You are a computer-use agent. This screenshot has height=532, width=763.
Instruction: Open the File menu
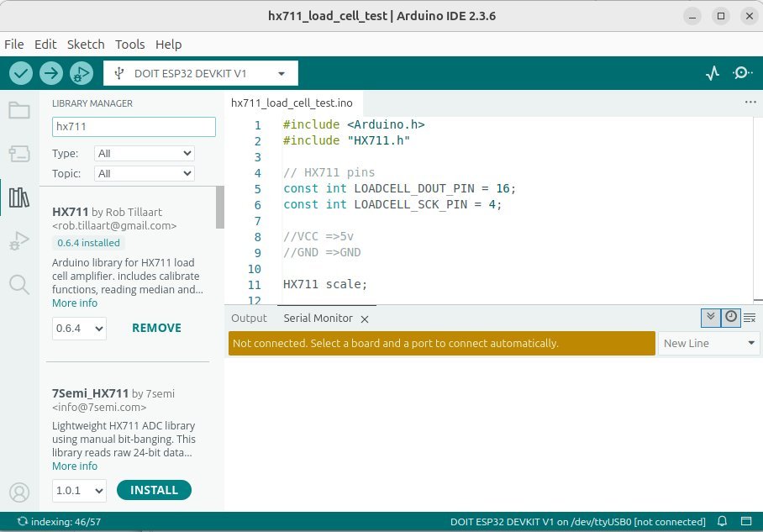[x=14, y=45]
